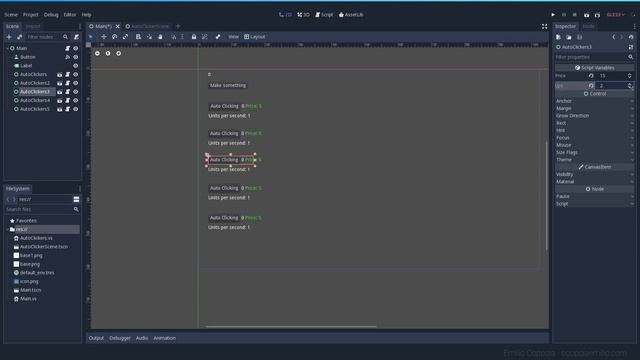Expand the Anchor property section

(594, 101)
